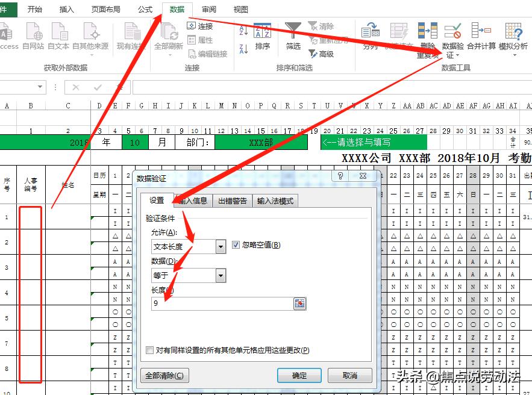Open the 视图 (View) tab
The height and width of the screenshot is (395, 532).
pyautogui.click(x=240, y=9)
